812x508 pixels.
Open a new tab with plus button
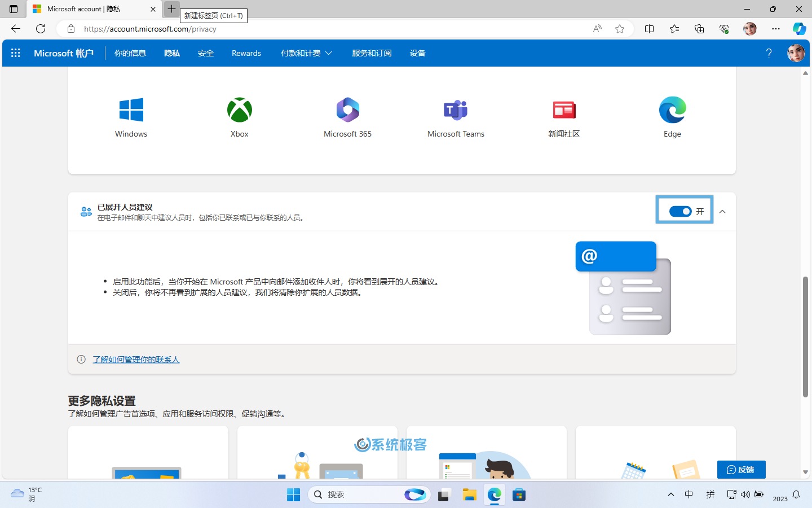click(171, 9)
